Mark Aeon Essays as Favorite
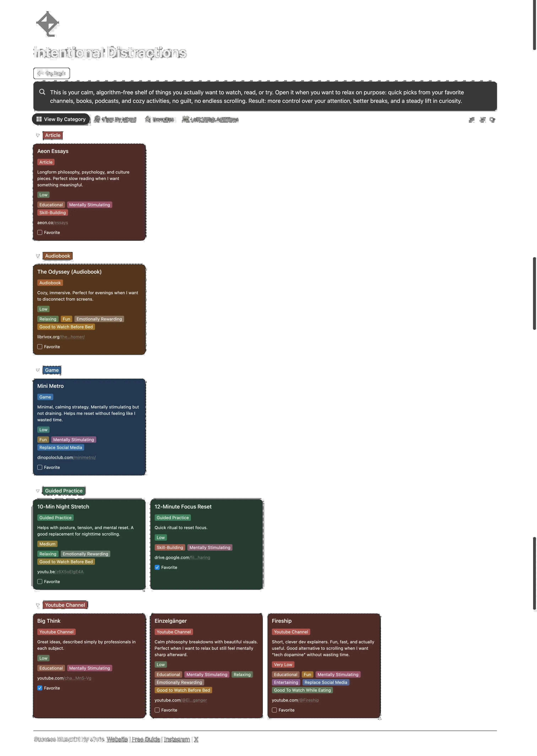The height and width of the screenshot is (756, 537). click(x=40, y=232)
